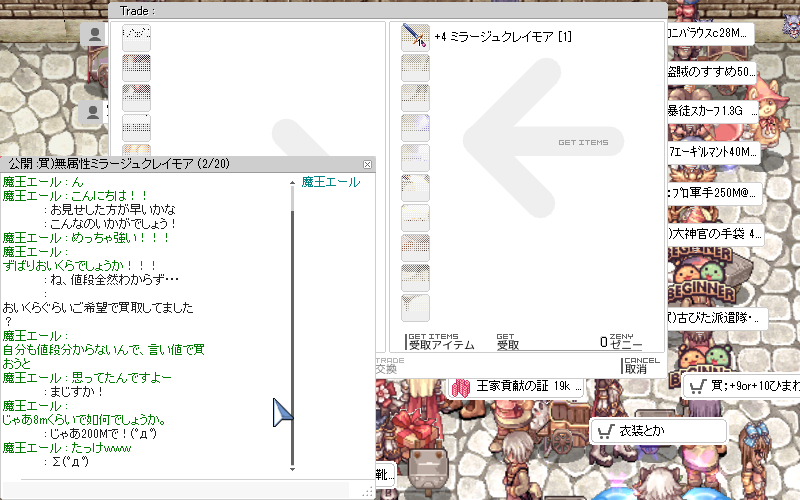Click chat line めっちゃ強い！！！
Viewport: 800px width, 500px height.
(x=120, y=237)
